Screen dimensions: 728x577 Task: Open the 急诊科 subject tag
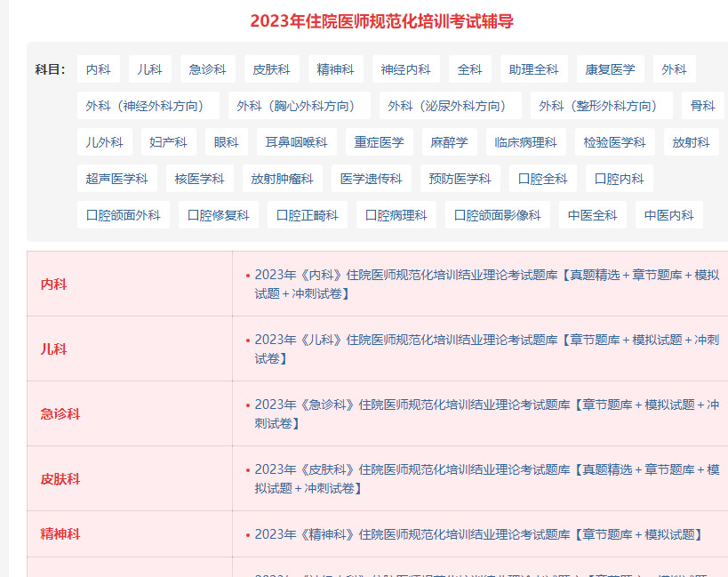click(x=207, y=69)
